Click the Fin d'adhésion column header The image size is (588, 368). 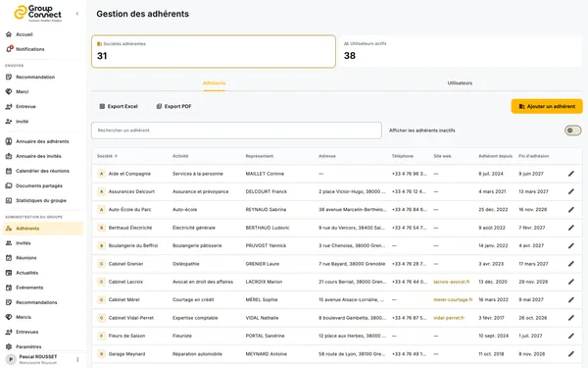[x=534, y=156]
